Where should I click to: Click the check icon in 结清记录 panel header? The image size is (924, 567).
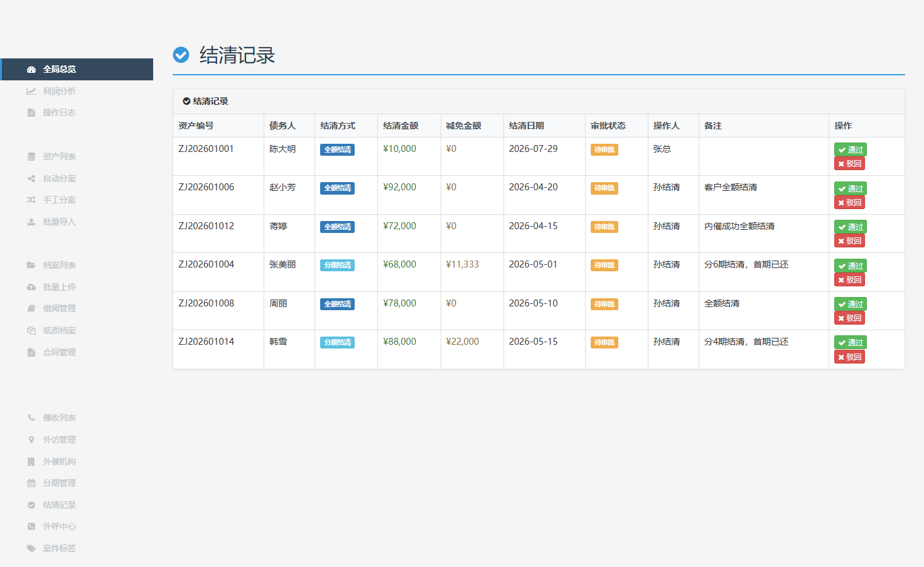coord(186,101)
